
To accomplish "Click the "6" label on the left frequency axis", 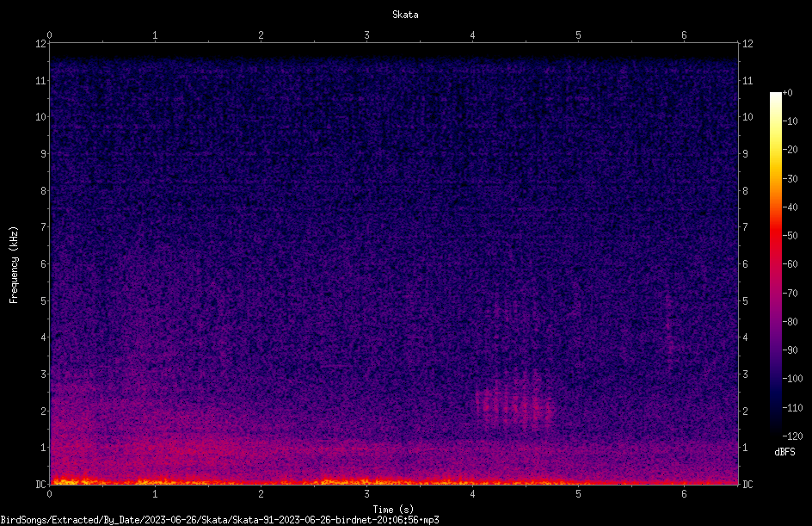I will pos(44,264).
